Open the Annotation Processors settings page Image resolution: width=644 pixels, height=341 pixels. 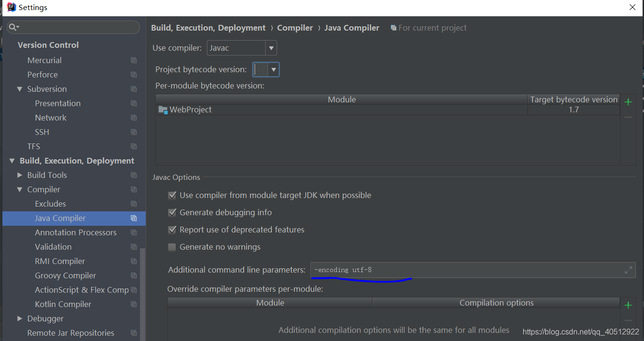pyautogui.click(x=75, y=232)
